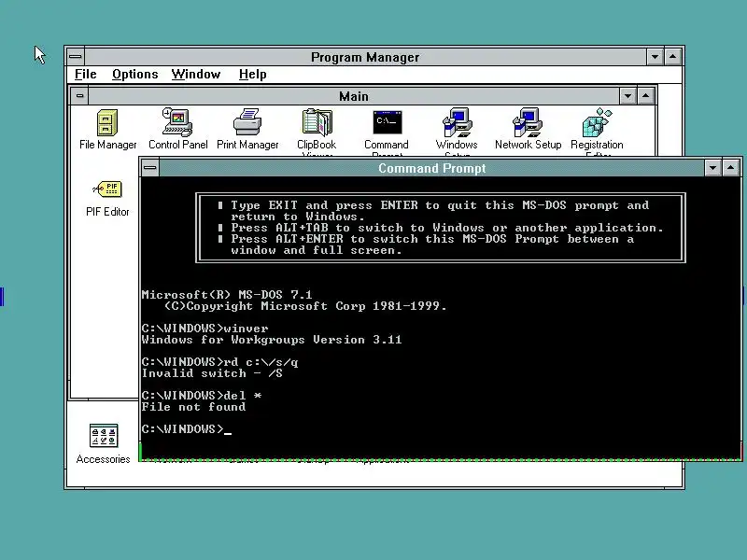Screen dimensions: 747x560
Task: Click the 'File not found' output line
Action: click(194, 407)
